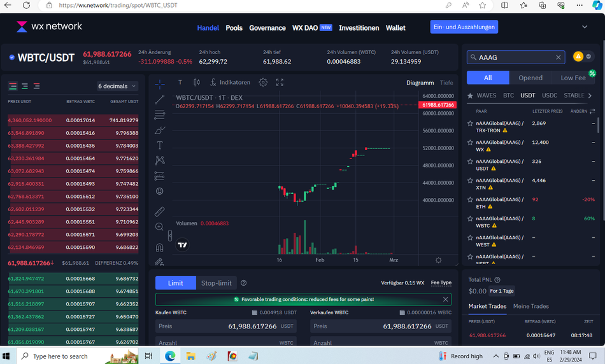Image resolution: width=605 pixels, height=364 pixels.
Task: Swap the ÄNDERN column display
Action: coord(592,111)
